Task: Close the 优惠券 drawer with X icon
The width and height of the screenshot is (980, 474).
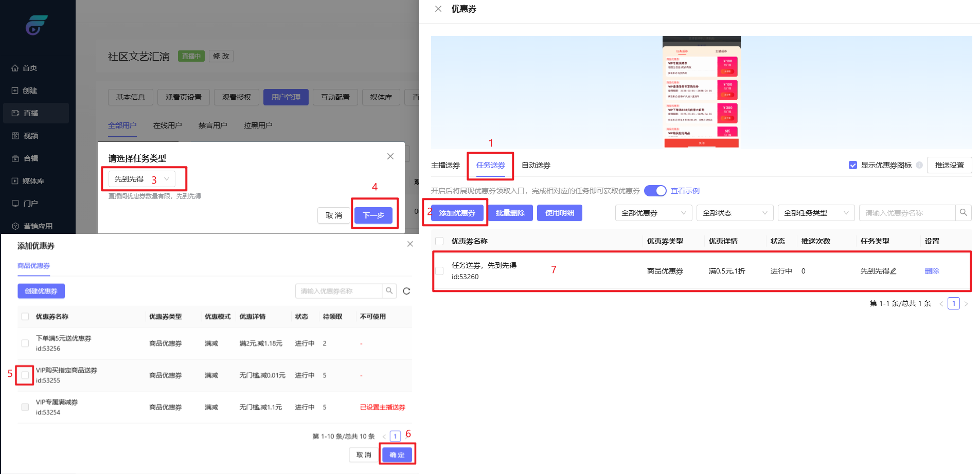Action: pos(438,9)
